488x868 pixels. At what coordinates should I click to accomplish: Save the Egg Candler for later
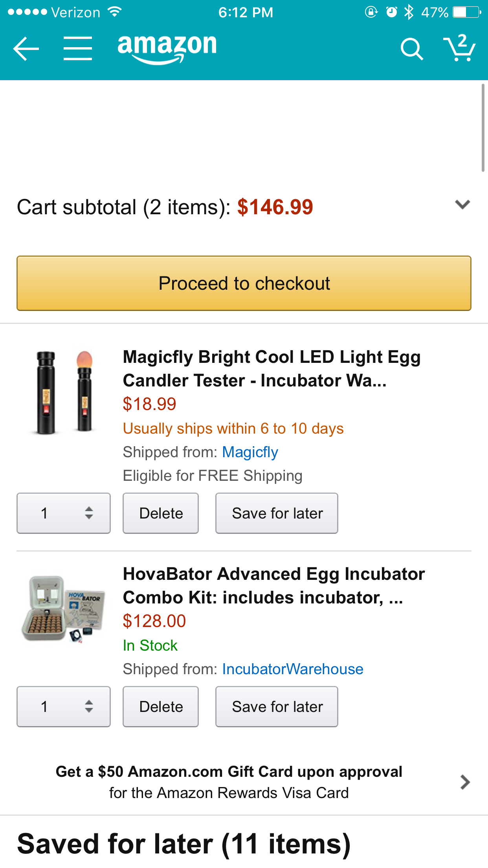(277, 513)
